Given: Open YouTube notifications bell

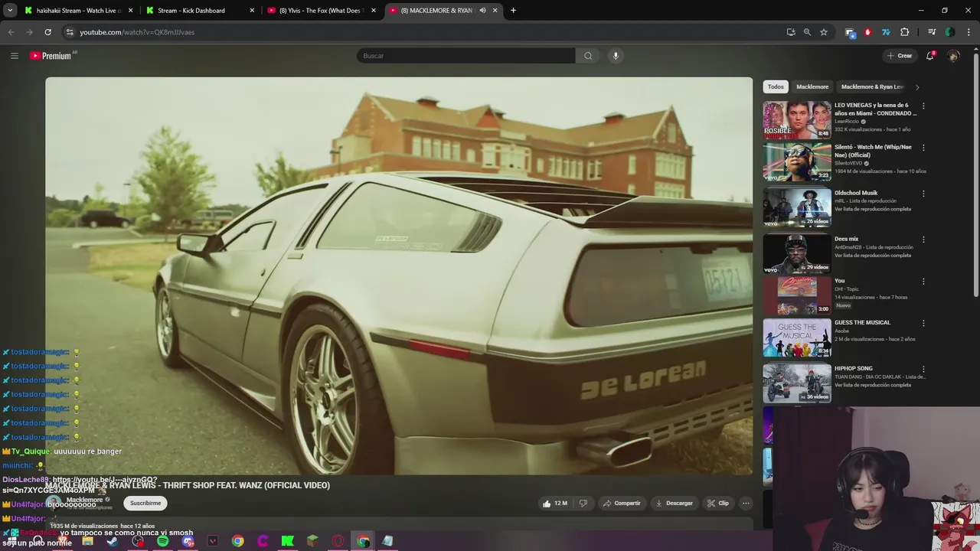Looking at the screenshot, I should [x=930, y=56].
